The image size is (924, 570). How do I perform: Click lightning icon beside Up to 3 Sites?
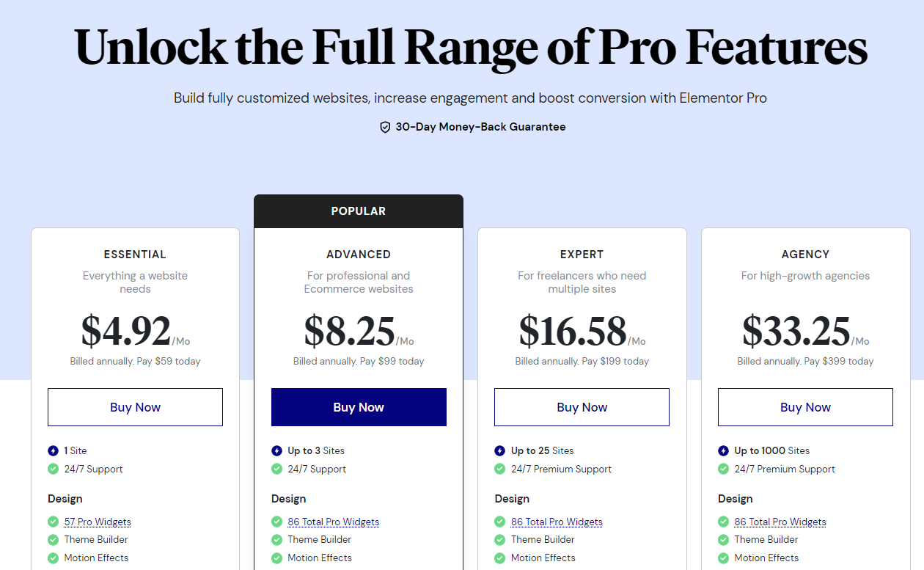(276, 450)
